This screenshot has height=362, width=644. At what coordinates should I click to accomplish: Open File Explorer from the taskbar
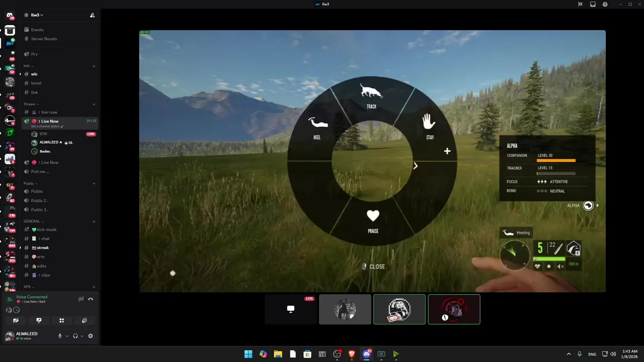(x=278, y=354)
